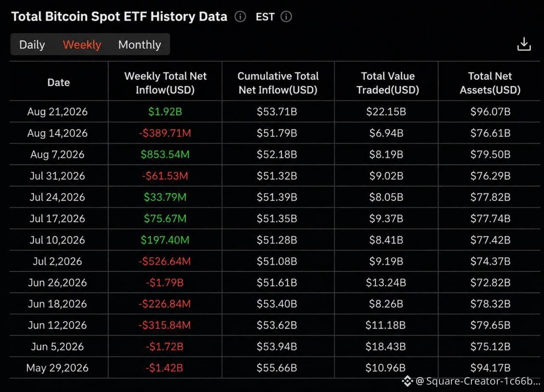
Task: Click Cumulative Total Net Inflow header
Action: [x=278, y=82]
